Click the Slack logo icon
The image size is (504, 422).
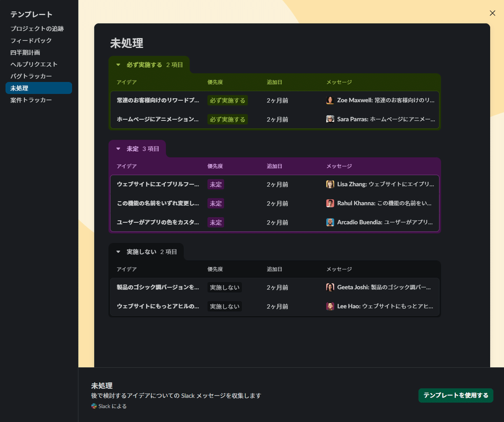coord(94,406)
